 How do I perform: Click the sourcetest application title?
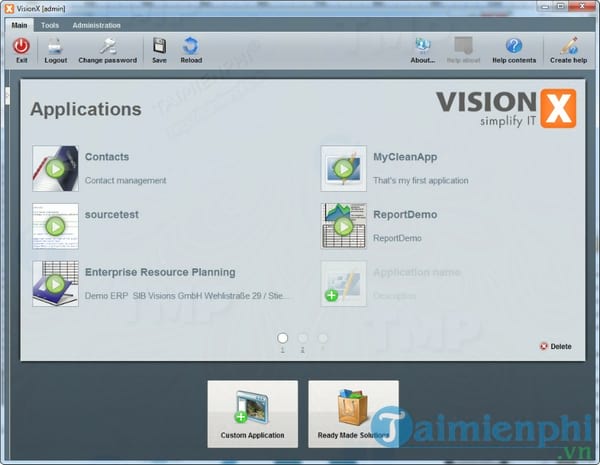(x=112, y=214)
